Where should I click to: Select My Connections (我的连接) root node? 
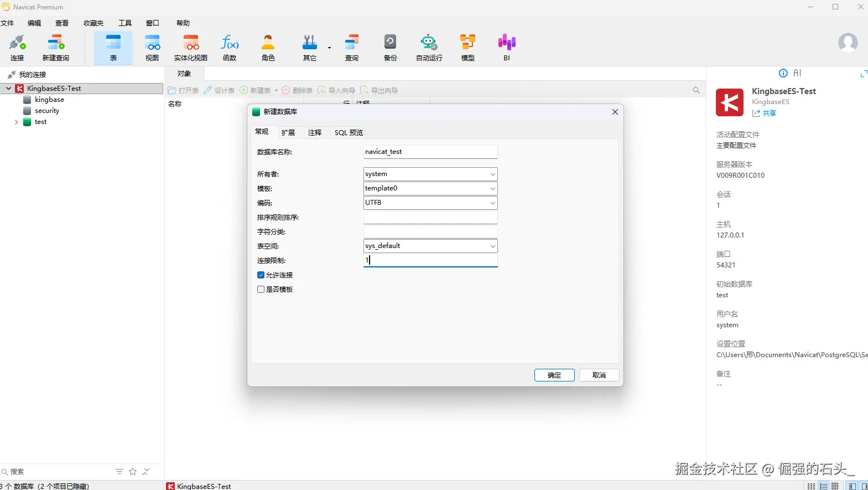(33, 75)
